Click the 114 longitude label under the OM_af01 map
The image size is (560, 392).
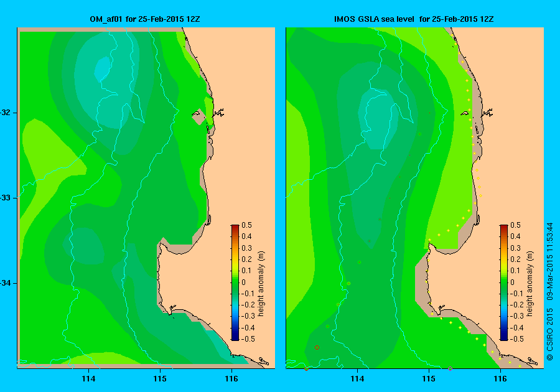click(88, 379)
